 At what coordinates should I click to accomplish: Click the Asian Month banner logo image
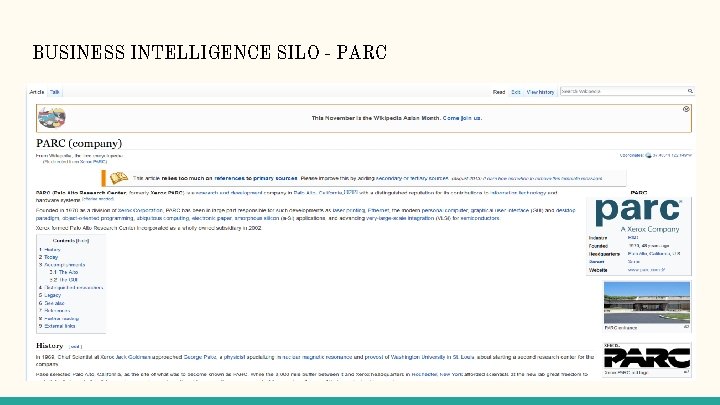click(x=52, y=118)
